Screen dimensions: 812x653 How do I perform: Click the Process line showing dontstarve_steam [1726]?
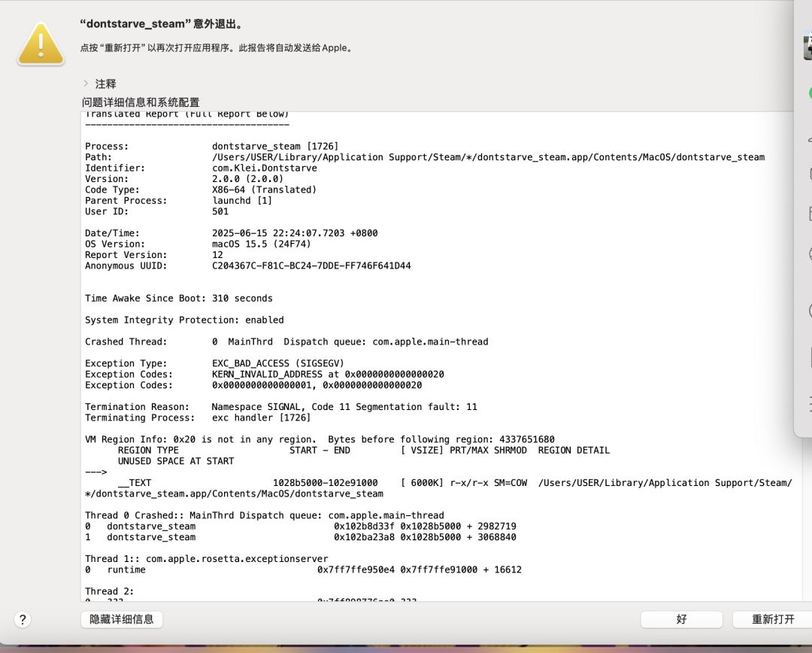211,146
